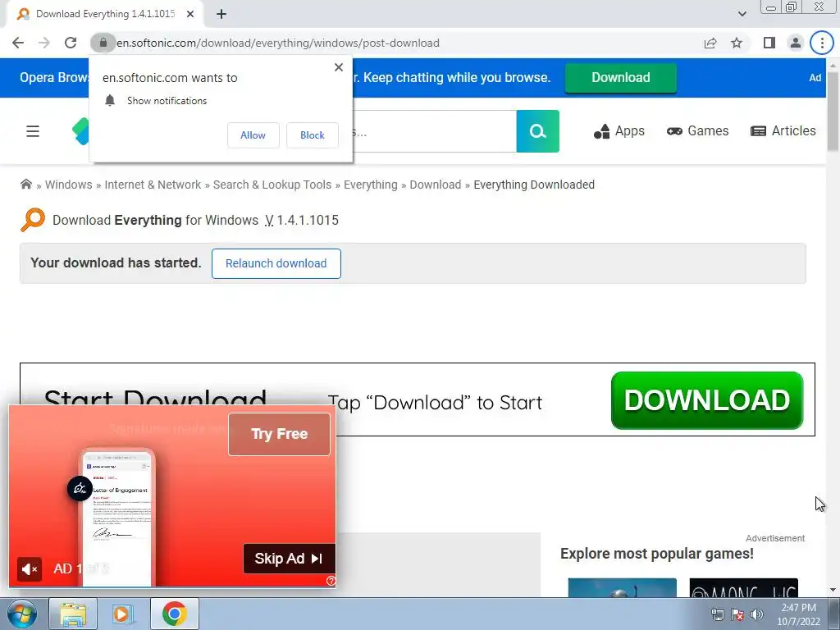The height and width of the screenshot is (630, 840).
Task: Open a new tab with plus icon
Action: tap(221, 14)
